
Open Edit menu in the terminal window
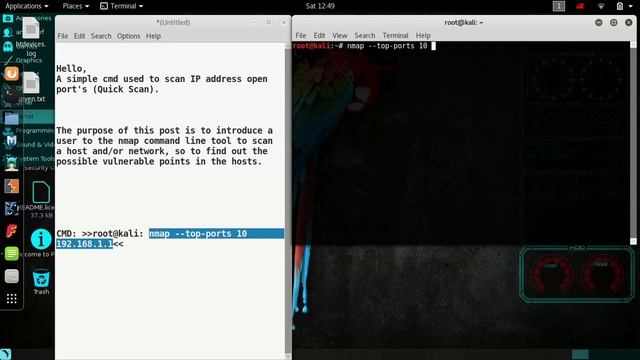[319, 36]
